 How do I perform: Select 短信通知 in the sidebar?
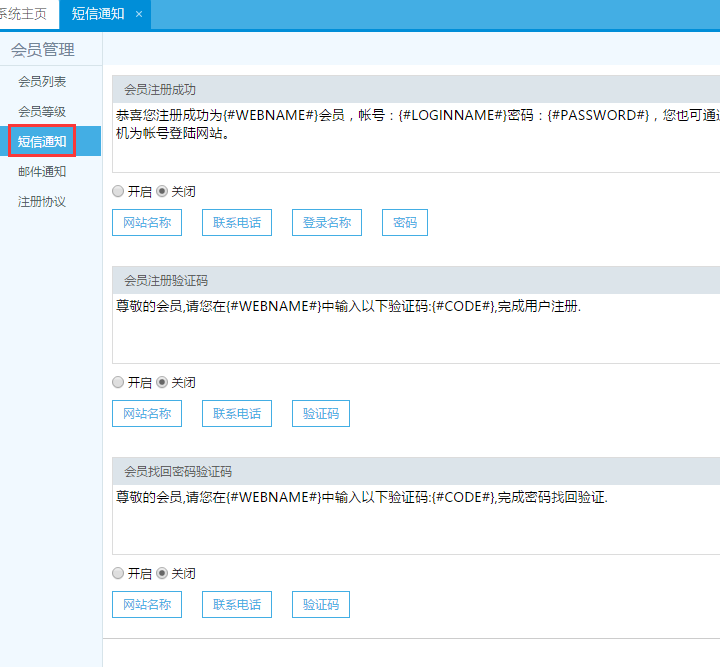pos(42,141)
